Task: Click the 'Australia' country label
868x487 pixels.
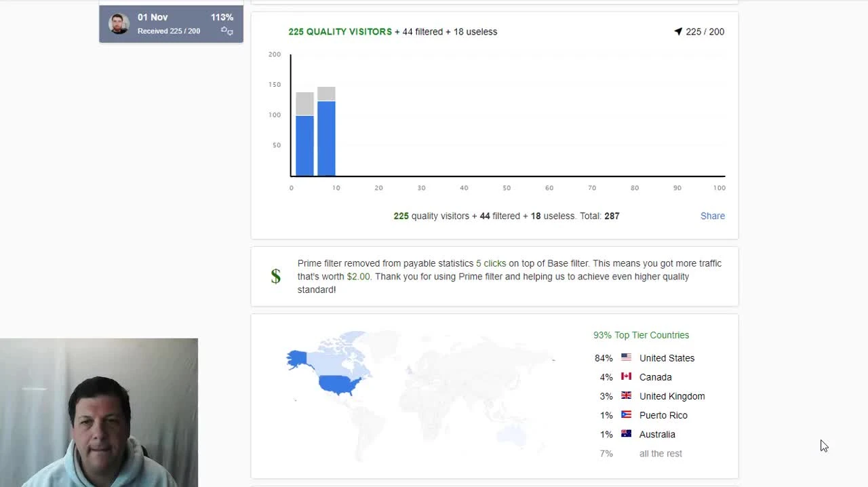Action: pos(657,434)
